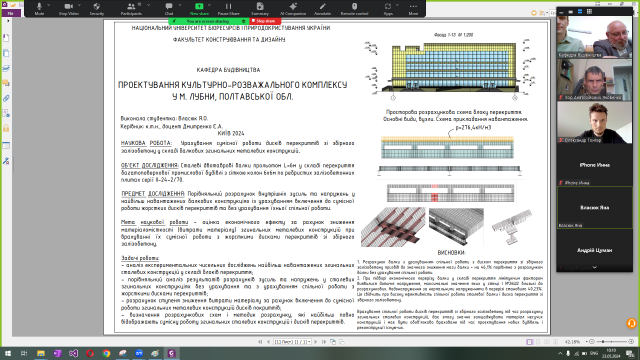Mute the microphone in Zoom toolbar
The height and width of the screenshot is (360, 640).
pos(39,8)
